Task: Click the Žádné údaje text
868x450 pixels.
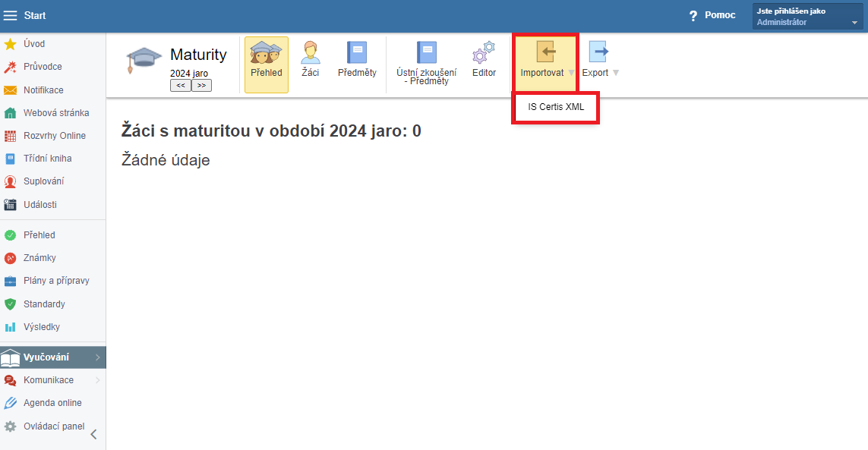Action: (166, 160)
